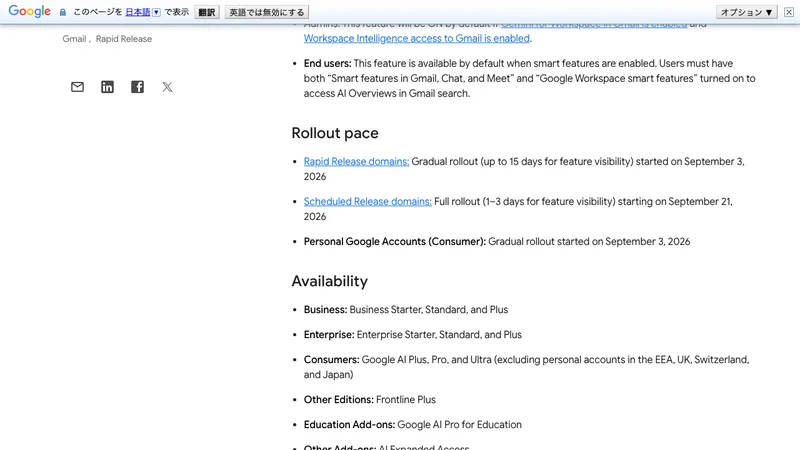The width and height of the screenshot is (800, 450).
Task: Click the Enterprise: bullet label
Action: click(x=329, y=335)
